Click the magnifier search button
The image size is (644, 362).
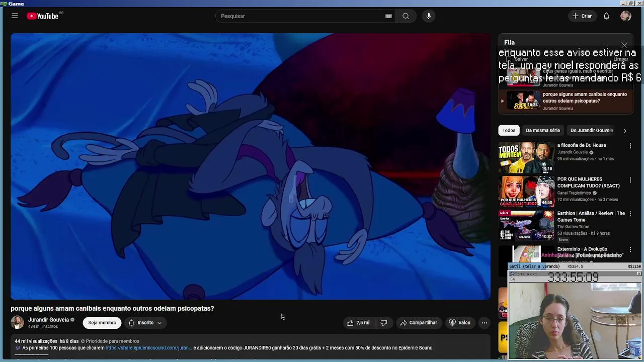tap(406, 16)
